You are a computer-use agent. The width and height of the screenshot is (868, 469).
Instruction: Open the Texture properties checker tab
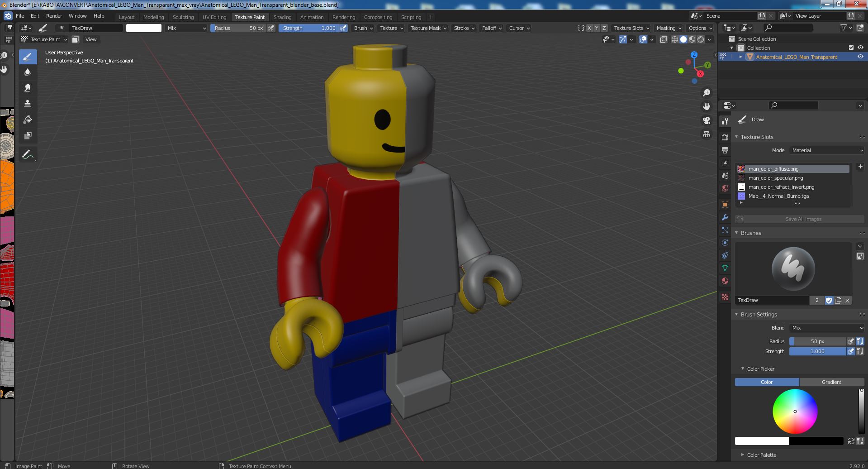click(x=725, y=297)
